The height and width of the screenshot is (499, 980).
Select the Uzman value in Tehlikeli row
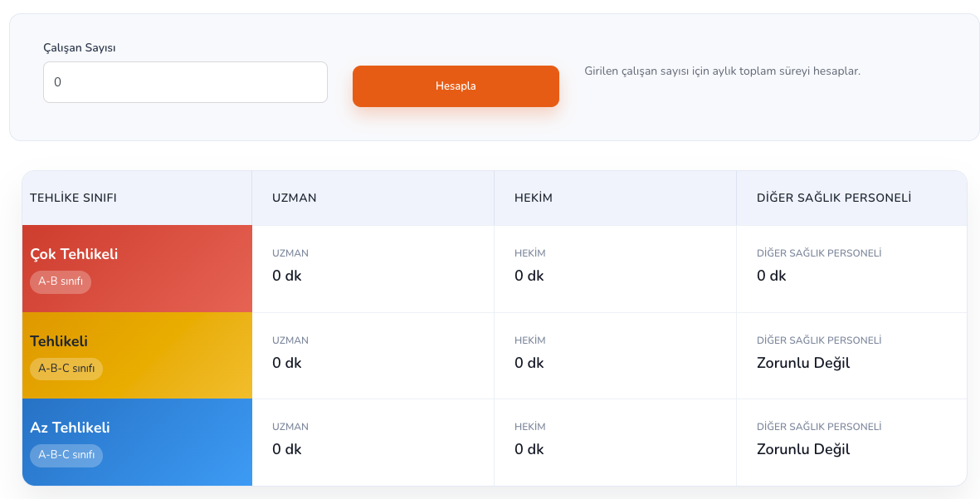coord(287,363)
